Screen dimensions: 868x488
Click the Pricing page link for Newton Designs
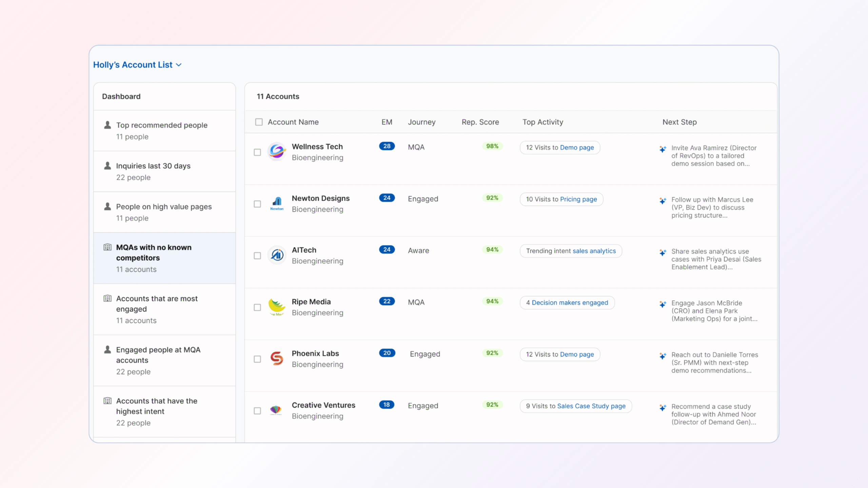(x=578, y=199)
